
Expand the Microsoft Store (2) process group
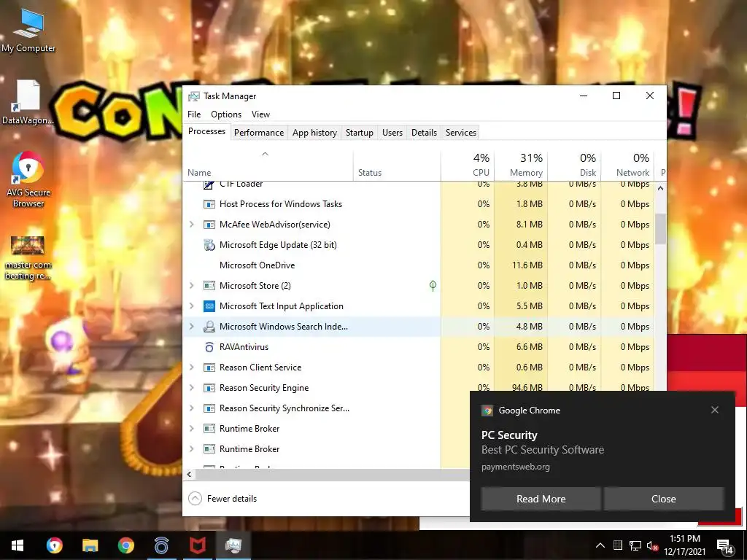point(192,286)
